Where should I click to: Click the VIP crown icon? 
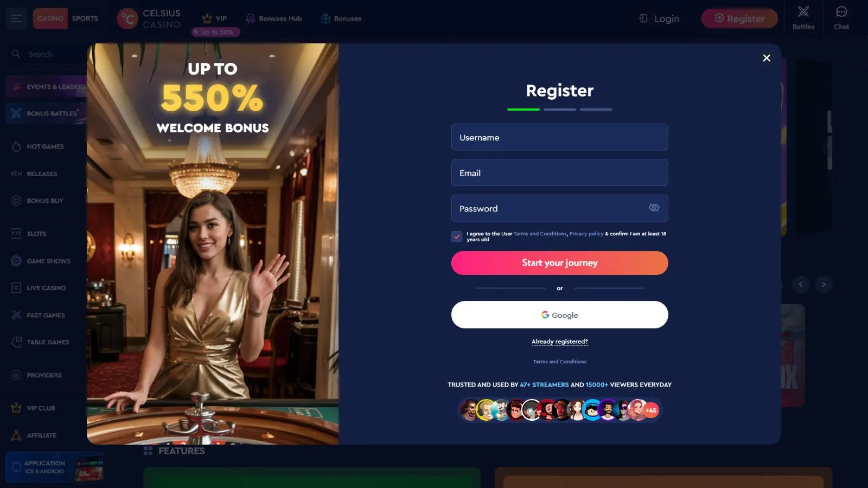tap(207, 18)
